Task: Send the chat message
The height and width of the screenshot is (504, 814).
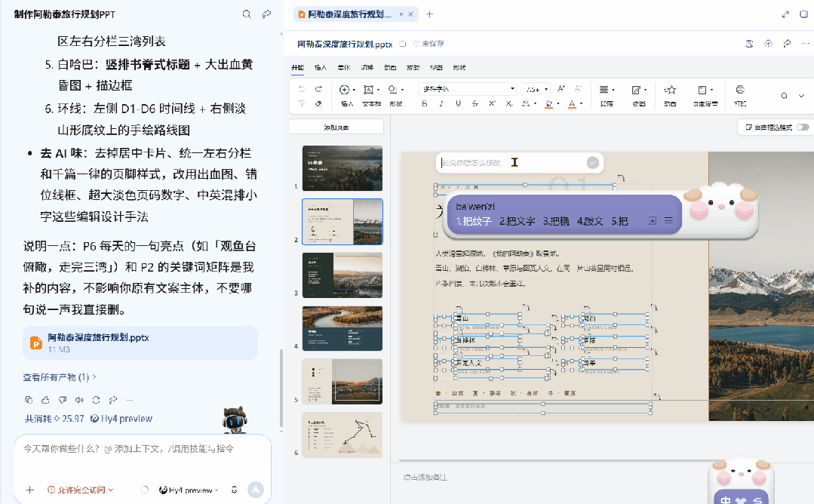Action: pos(256,490)
